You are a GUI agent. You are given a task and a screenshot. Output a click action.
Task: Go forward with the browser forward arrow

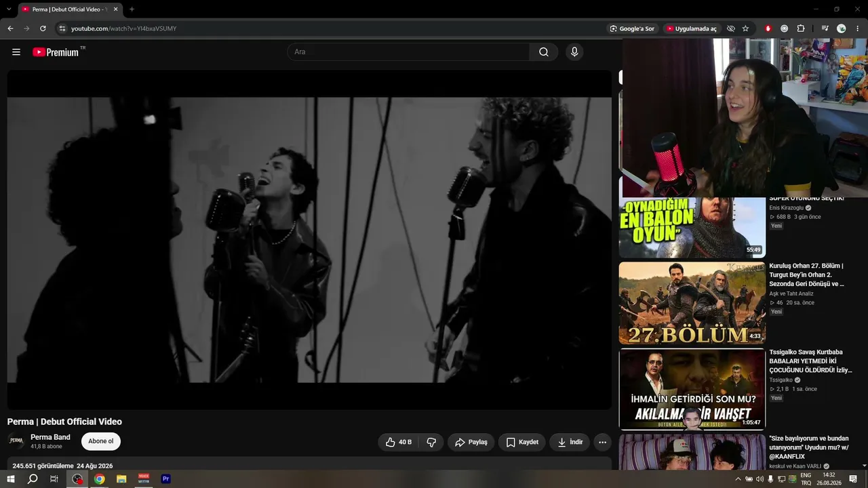26,28
